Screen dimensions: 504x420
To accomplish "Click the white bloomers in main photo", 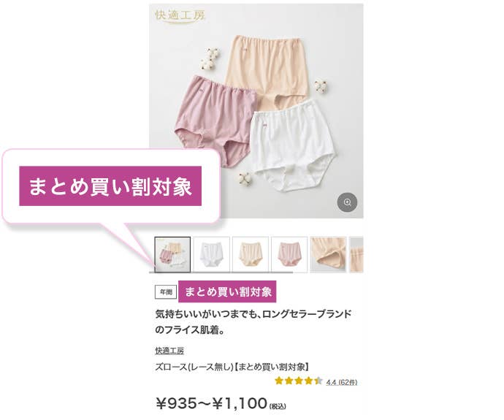I will coord(293,145).
